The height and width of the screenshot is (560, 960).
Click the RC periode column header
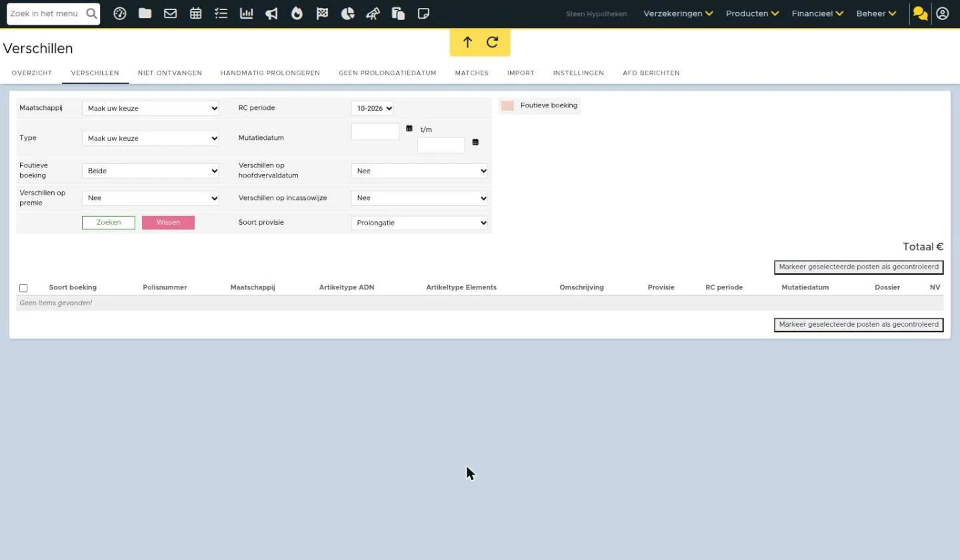pyautogui.click(x=724, y=287)
